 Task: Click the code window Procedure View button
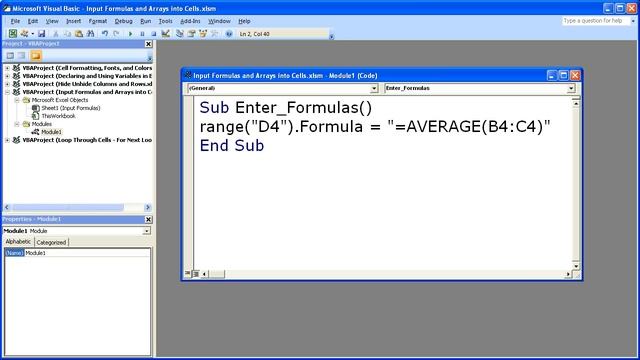(x=188, y=274)
